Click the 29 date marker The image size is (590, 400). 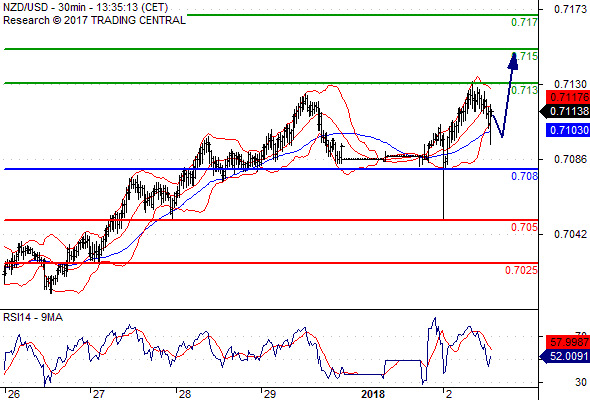coord(270,394)
